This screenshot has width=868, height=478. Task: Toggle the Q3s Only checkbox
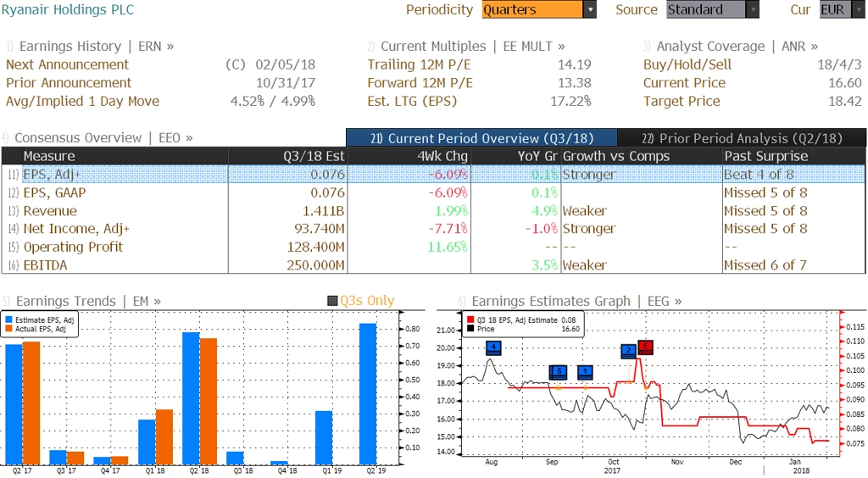[x=332, y=301]
